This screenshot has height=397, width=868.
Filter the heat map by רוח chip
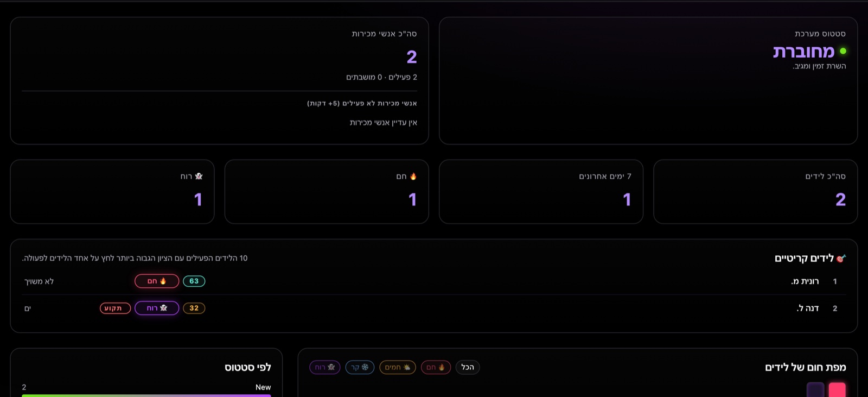(x=325, y=367)
